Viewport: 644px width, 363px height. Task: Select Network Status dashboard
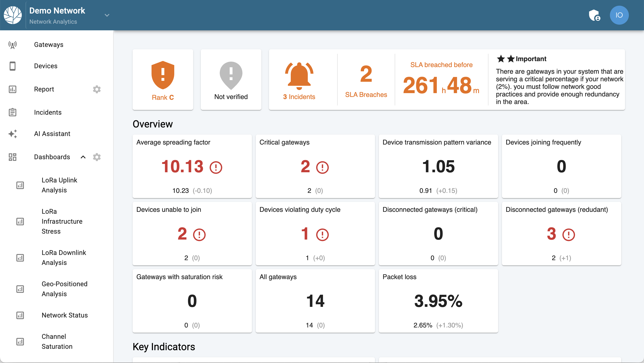pos(64,315)
